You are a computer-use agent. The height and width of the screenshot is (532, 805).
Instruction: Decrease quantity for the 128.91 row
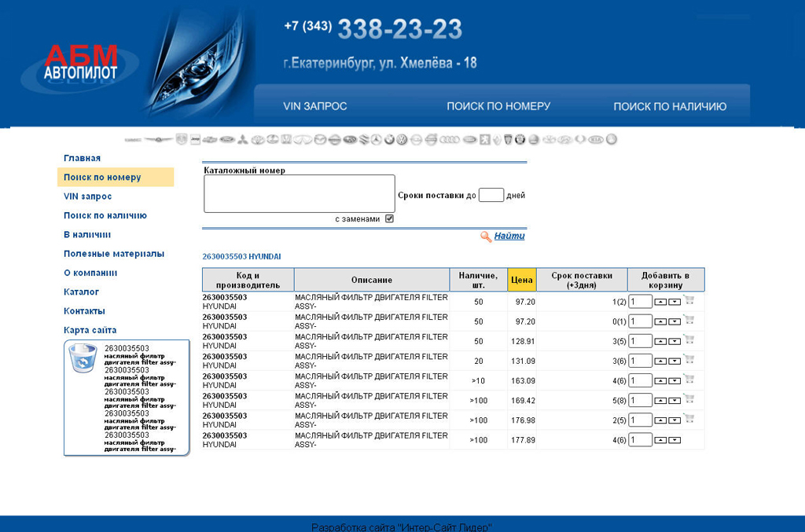675,341
